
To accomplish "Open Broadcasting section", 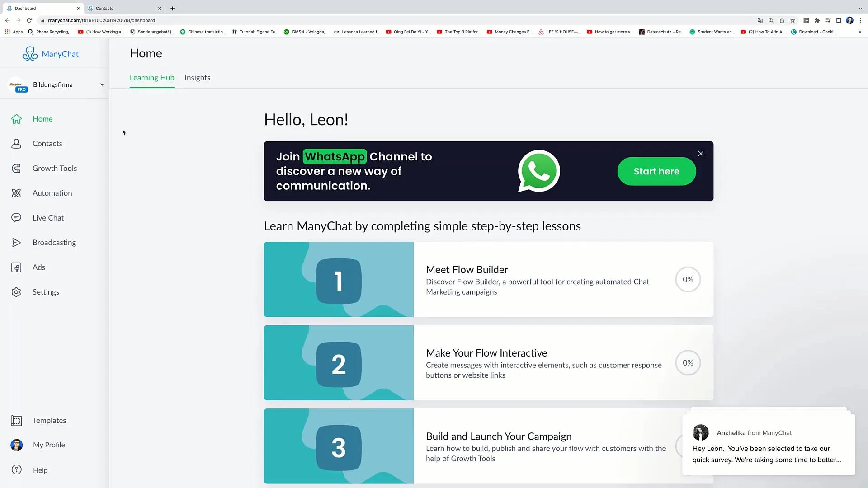I will tap(54, 242).
